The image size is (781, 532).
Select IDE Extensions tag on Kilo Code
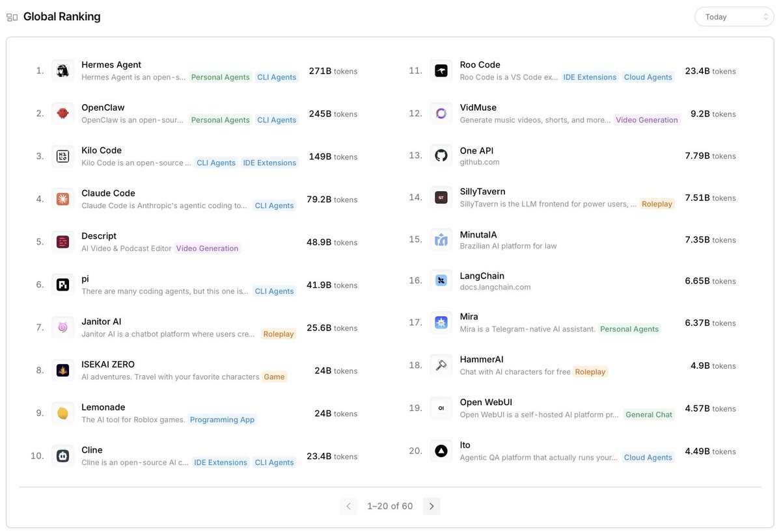(x=269, y=163)
